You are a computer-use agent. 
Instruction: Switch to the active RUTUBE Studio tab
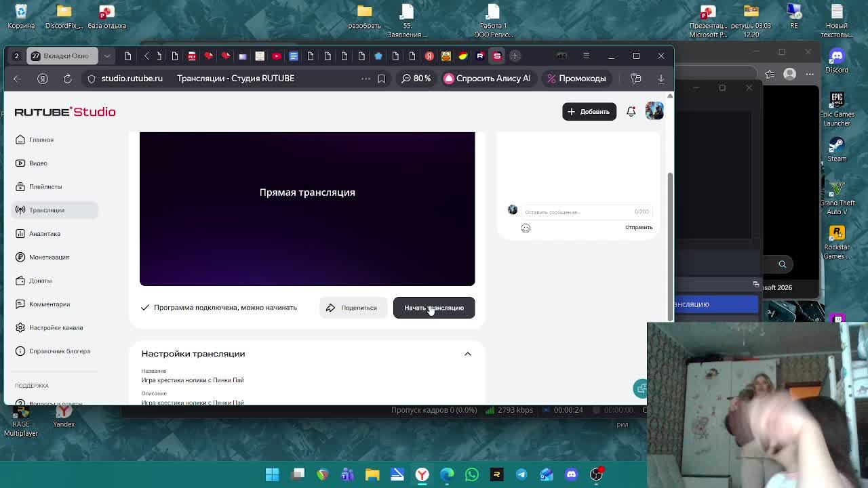(x=497, y=56)
